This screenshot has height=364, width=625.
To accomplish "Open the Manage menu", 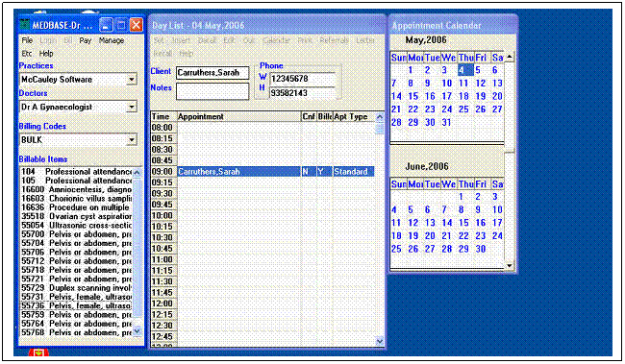I will [x=112, y=40].
